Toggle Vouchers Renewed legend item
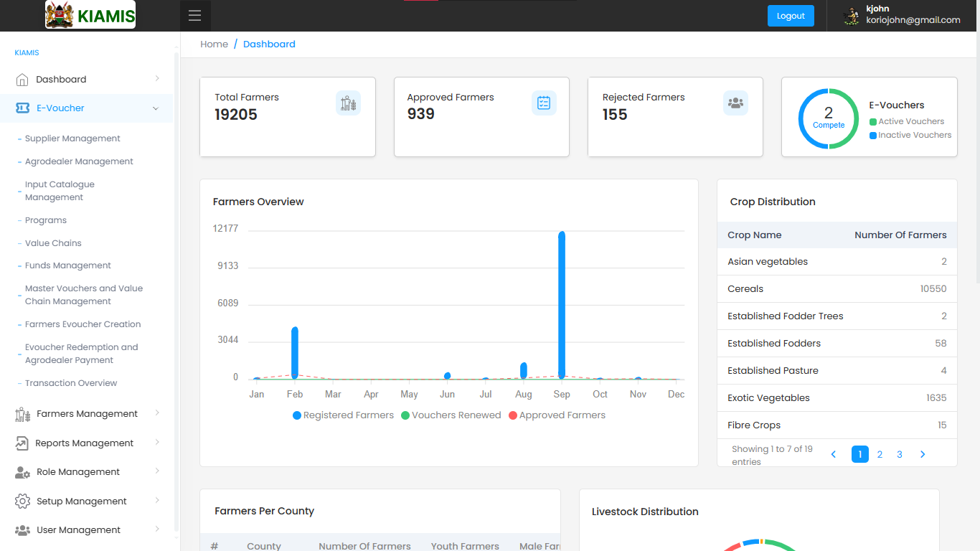980x551 pixels. (x=451, y=415)
